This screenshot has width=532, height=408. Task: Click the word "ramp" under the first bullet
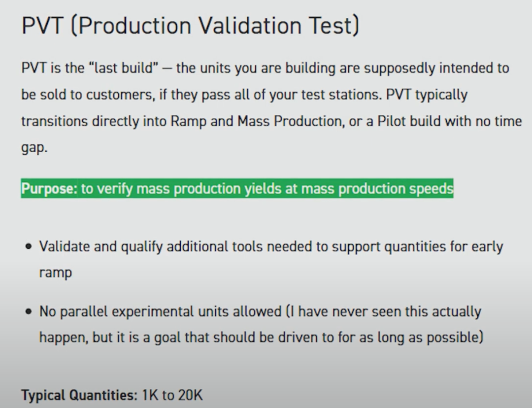click(x=55, y=273)
